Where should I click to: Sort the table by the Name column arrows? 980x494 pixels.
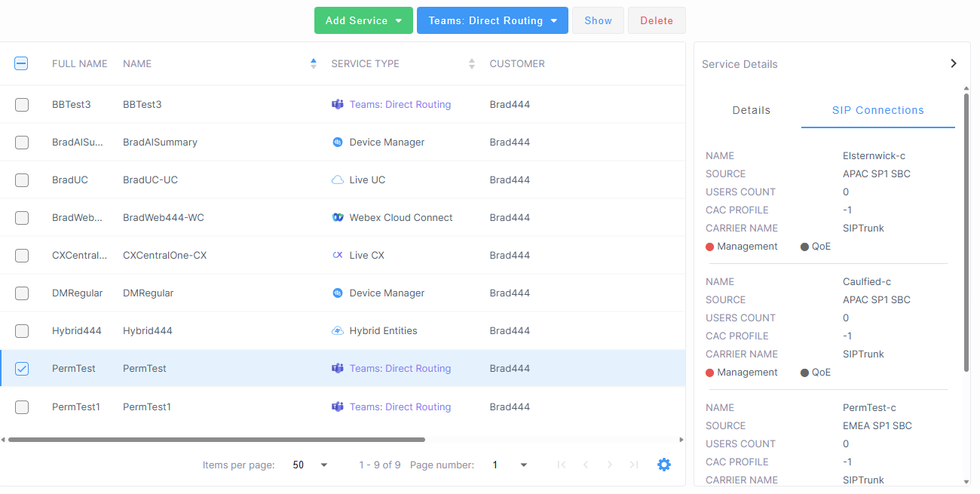(314, 64)
